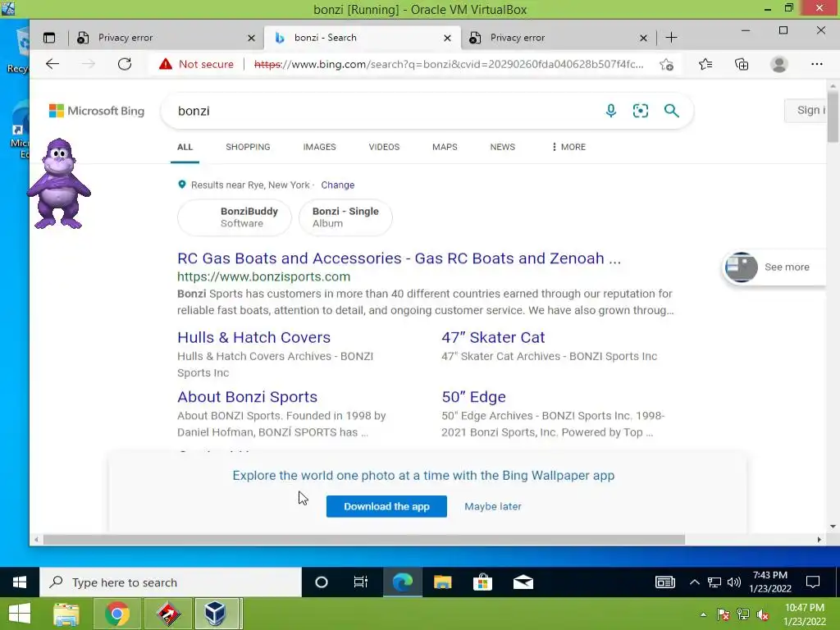840x630 pixels.
Task: Open 50" Edge link
Action: tap(473, 397)
